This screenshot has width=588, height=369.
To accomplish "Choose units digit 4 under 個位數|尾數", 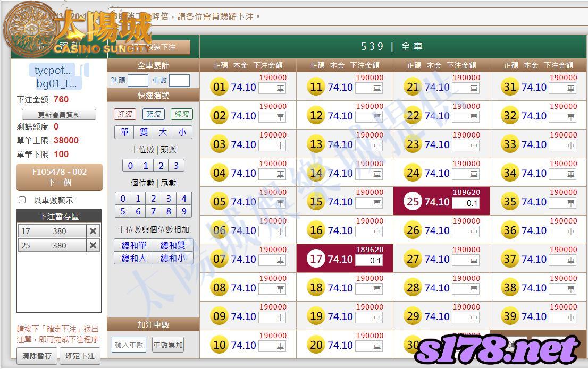I will point(184,199).
